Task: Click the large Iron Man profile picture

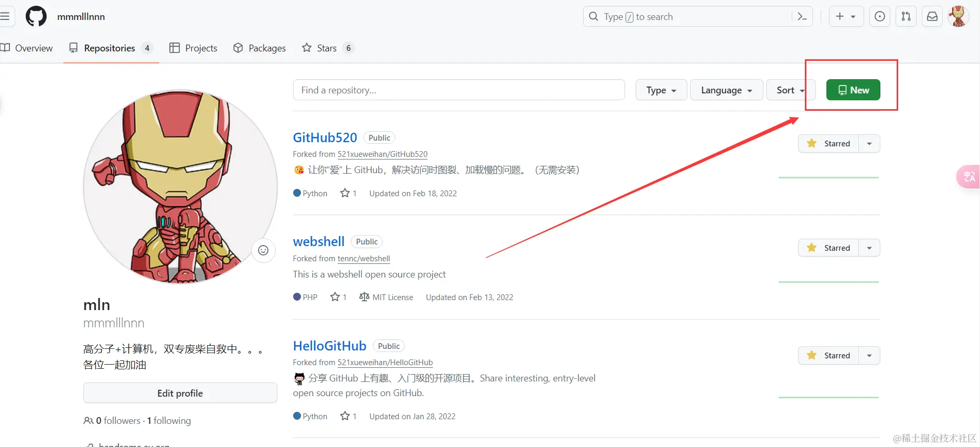Action: 180,187
